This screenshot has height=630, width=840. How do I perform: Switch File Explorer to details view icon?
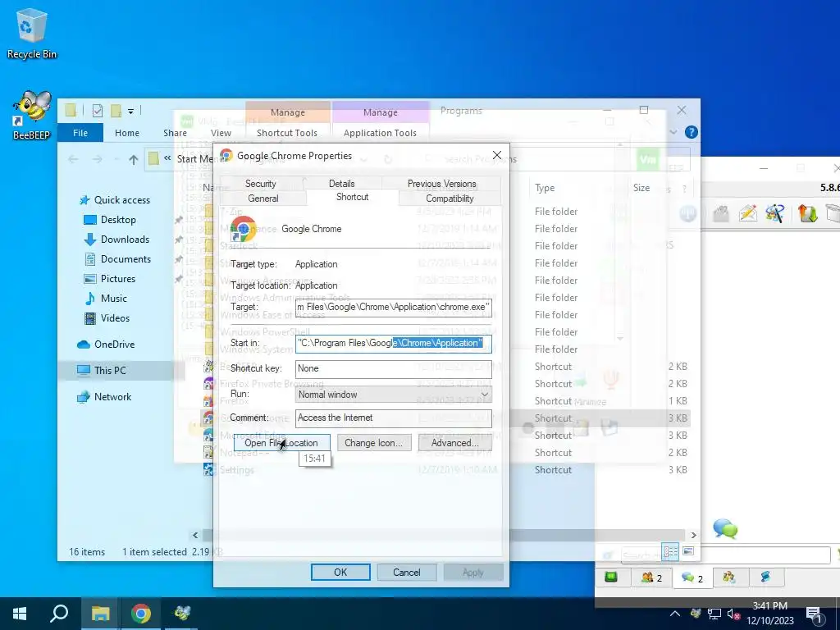pos(670,551)
